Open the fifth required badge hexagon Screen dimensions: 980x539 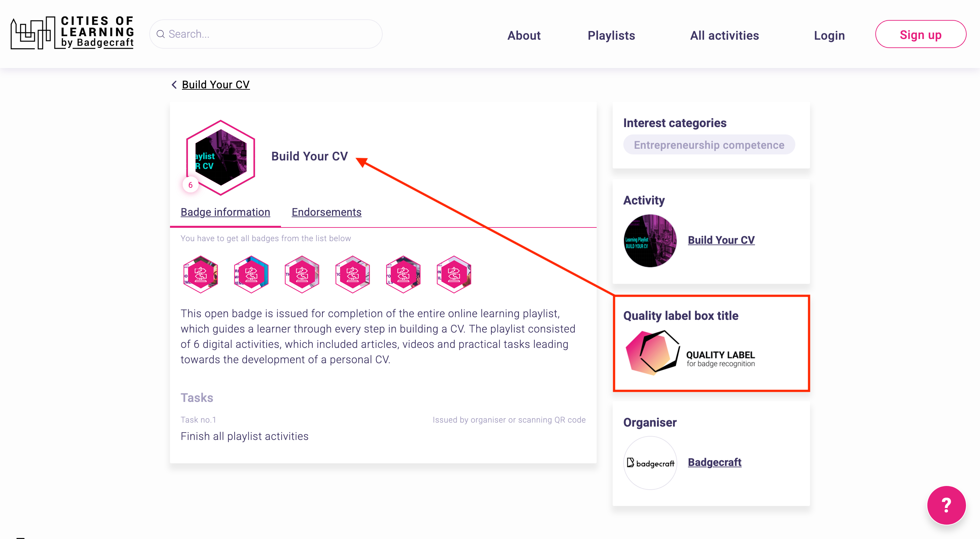[403, 274]
